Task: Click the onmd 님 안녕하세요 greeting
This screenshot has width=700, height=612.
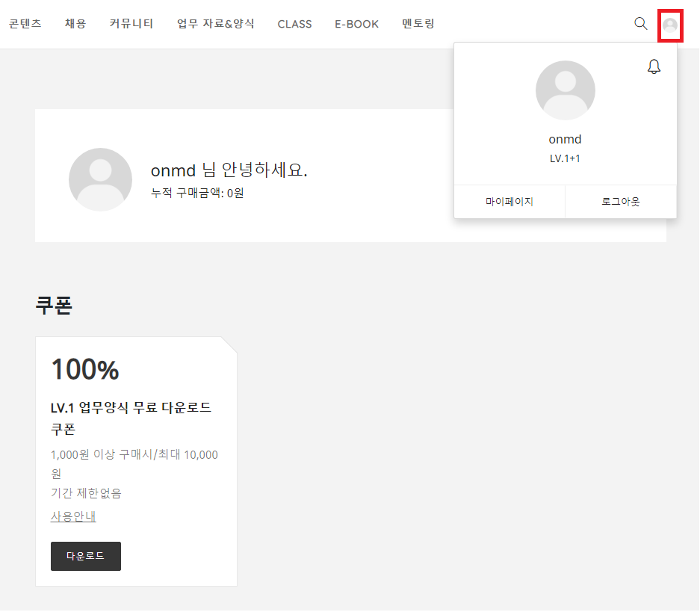Action: click(x=229, y=170)
